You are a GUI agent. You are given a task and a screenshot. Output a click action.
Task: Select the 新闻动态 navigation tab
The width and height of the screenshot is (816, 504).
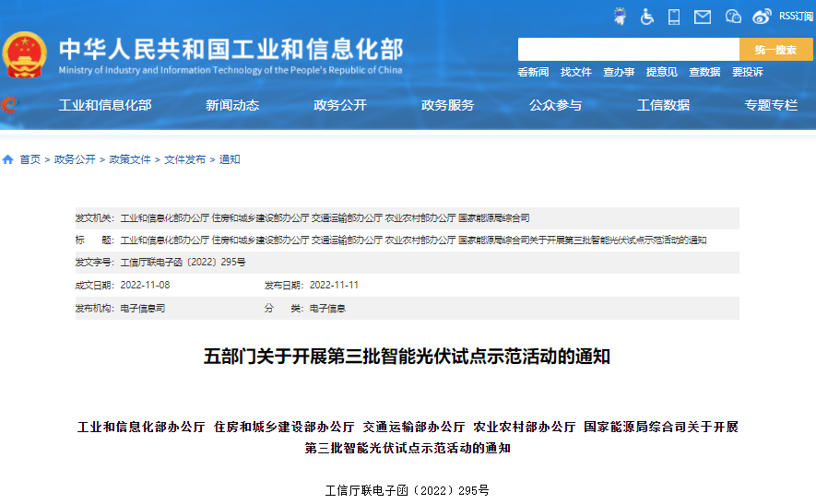click(232, 105)
